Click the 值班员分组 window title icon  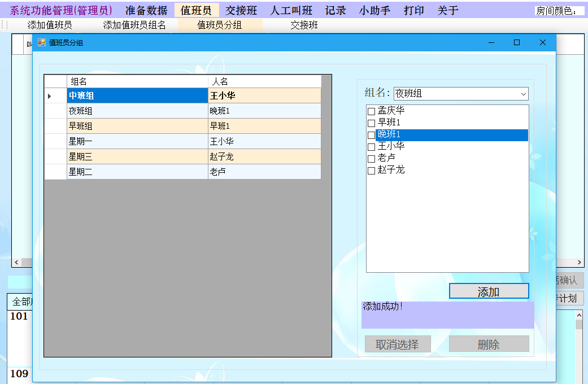coord(42,42)
